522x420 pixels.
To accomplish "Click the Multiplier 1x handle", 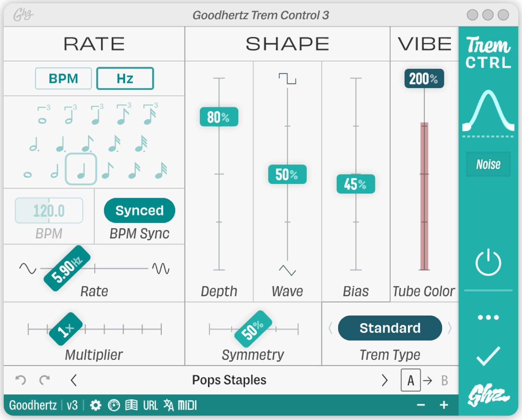I will (x=66, y=329).
